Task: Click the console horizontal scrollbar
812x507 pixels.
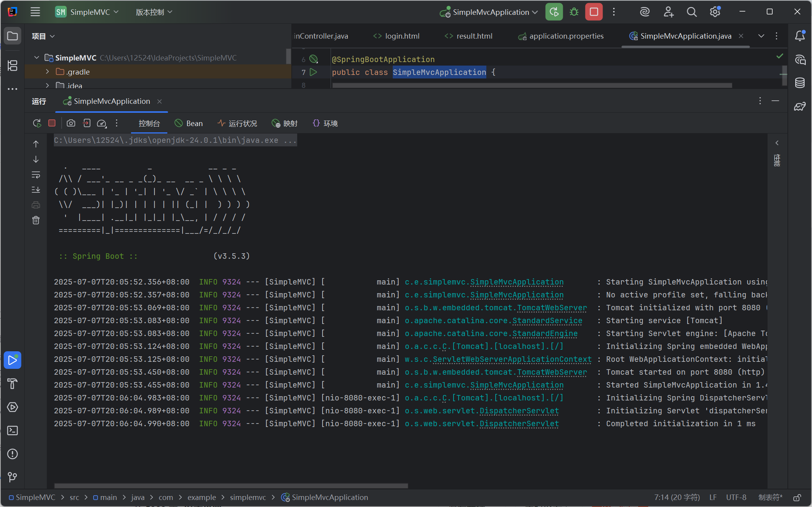Action: (x=231, y=486)
